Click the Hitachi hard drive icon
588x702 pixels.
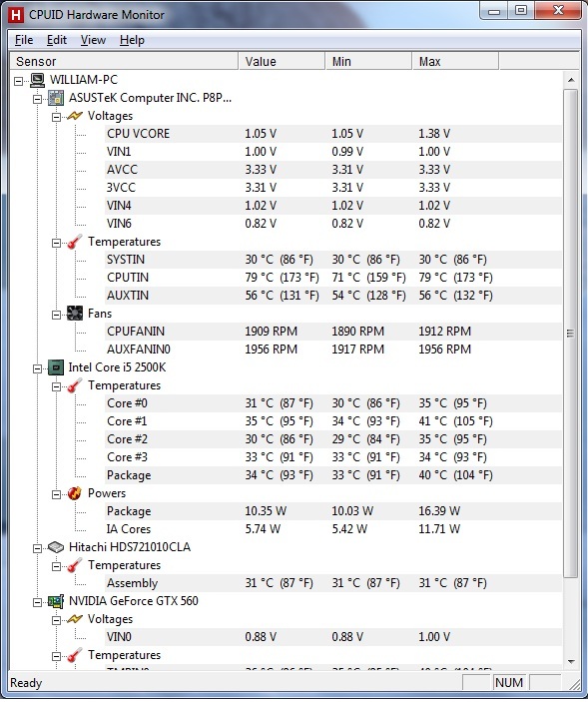click(56, 547)
